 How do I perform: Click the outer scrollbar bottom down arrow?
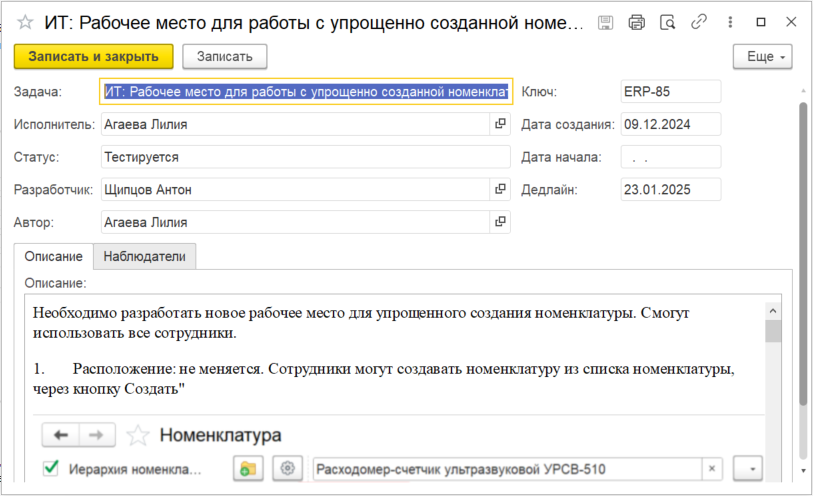(803, 471)
